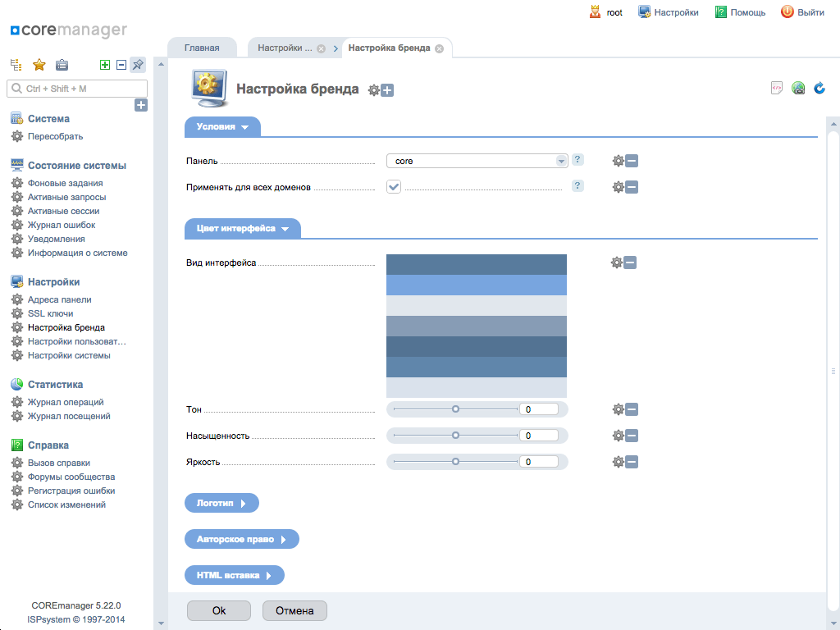Expand the Логотип section

[x=221, y=503]
